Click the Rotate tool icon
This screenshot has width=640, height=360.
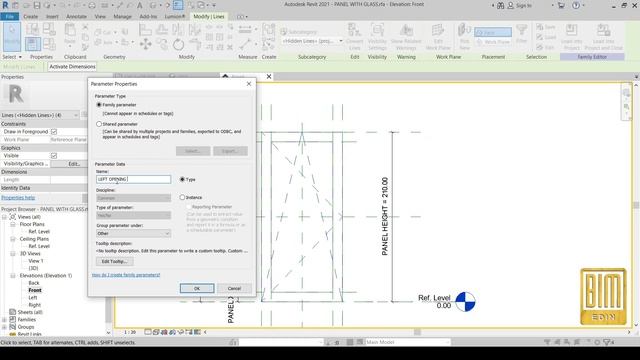coord(178,44)
